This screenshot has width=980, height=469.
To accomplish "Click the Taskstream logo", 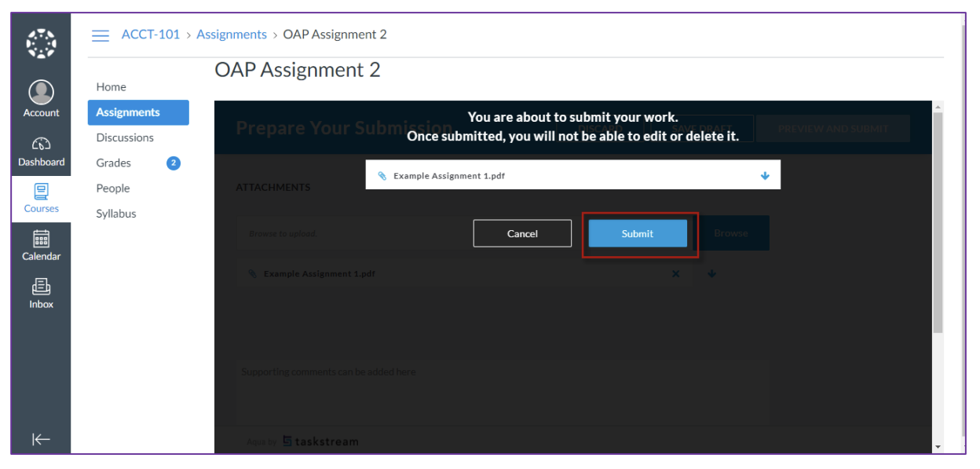I will click(x=320, y=442).
